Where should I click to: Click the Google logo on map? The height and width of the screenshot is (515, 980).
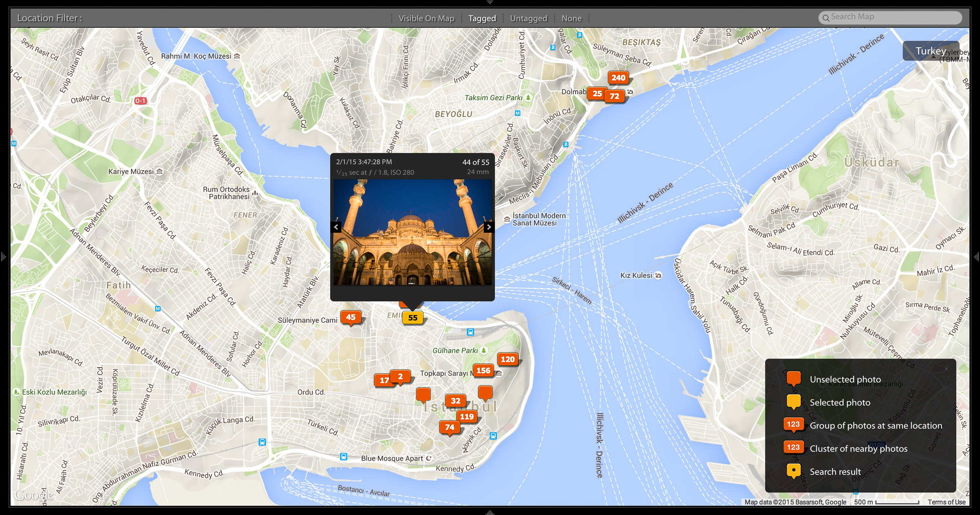pyautogui.click(x=34, y=495)
